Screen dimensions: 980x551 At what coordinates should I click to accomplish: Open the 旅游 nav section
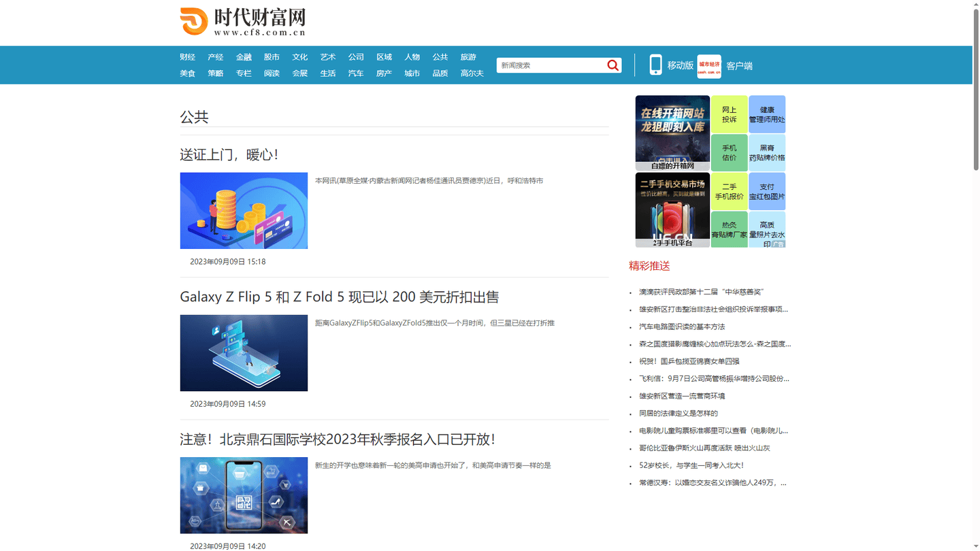click(468, 57)
